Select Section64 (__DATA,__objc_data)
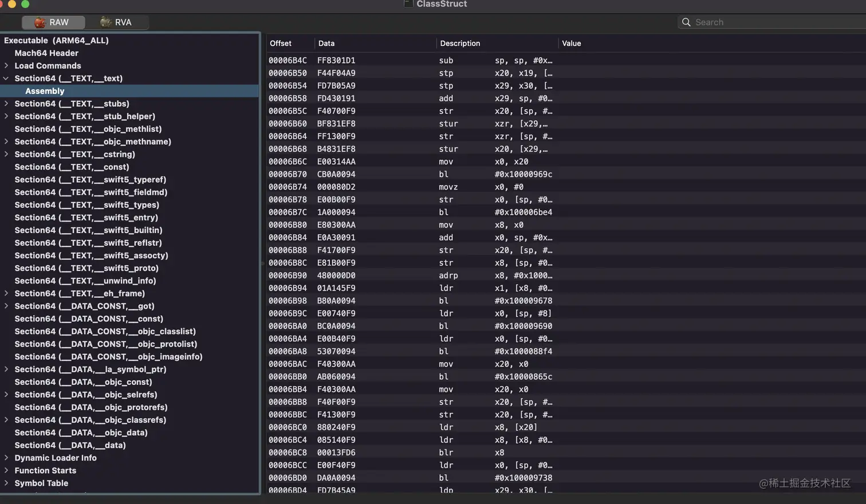866x504 pixels. (81, 432)
